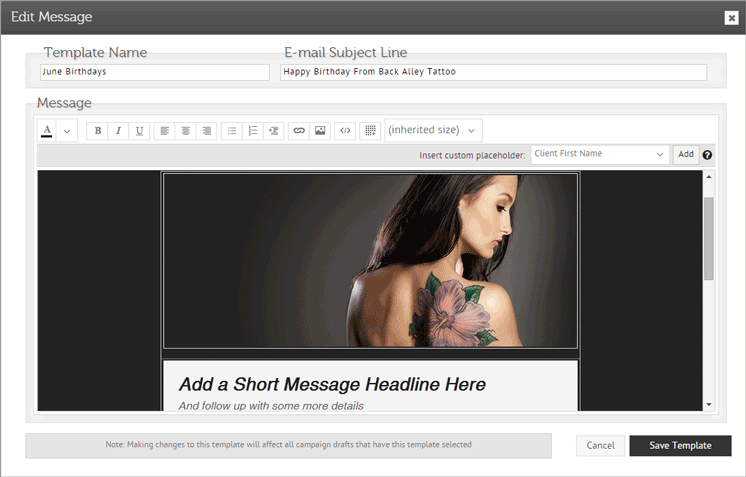Expand the inherited size font dropdown
The width and height of the screenshot is (746, 477).
point(432,130)
